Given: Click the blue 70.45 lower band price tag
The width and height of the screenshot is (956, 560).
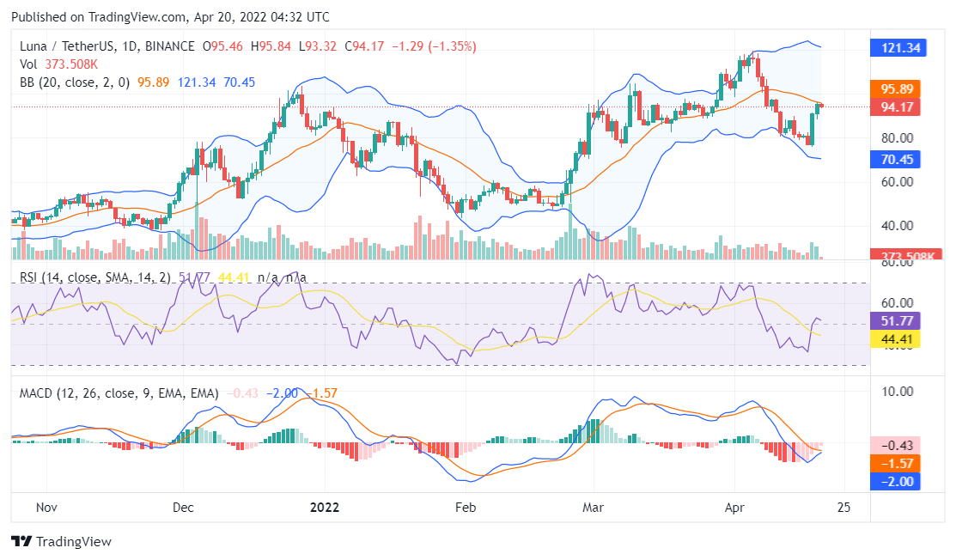Looking at the screenshot, I should click(x=900, y=159).
